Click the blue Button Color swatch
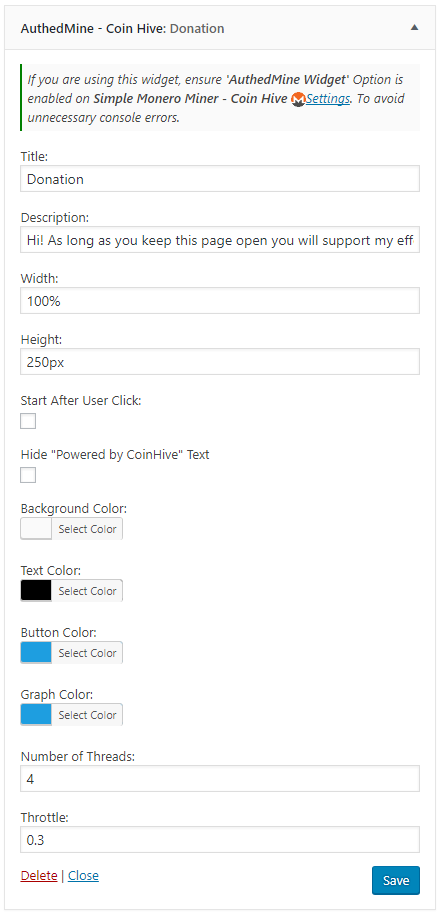Image resolution: width=442 pixels, height=916 pixels. tap(36, 653)
